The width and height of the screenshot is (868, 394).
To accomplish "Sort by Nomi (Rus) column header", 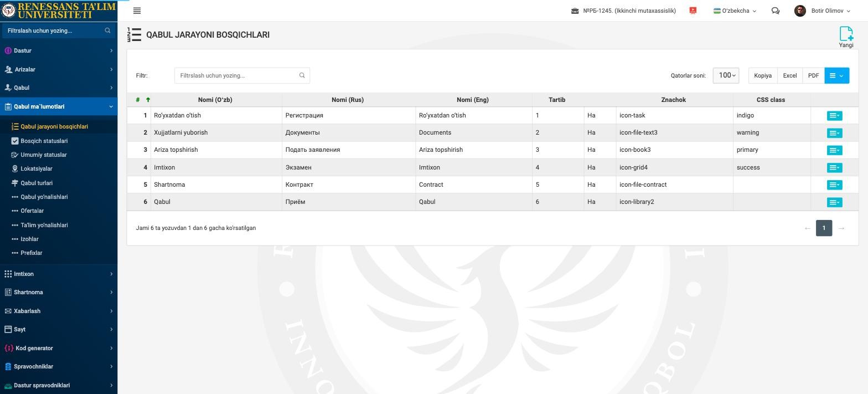I will pyautogui.click(x=348, y=100).
